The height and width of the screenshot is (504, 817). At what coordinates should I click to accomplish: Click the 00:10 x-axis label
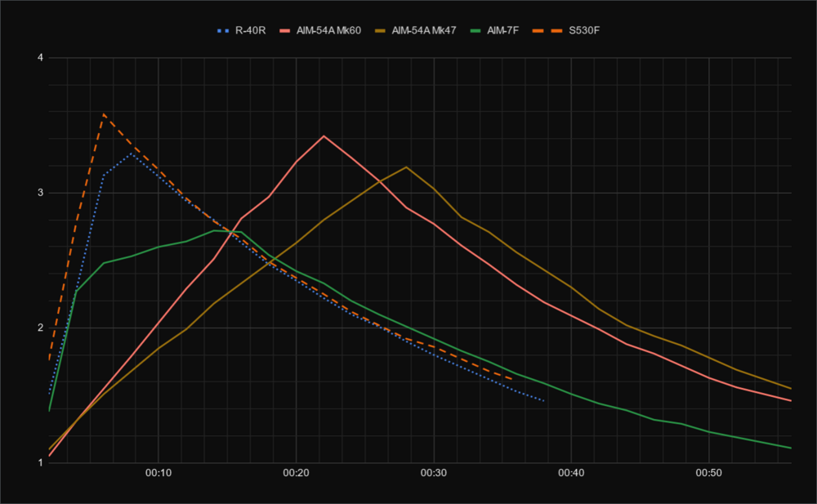158,473
